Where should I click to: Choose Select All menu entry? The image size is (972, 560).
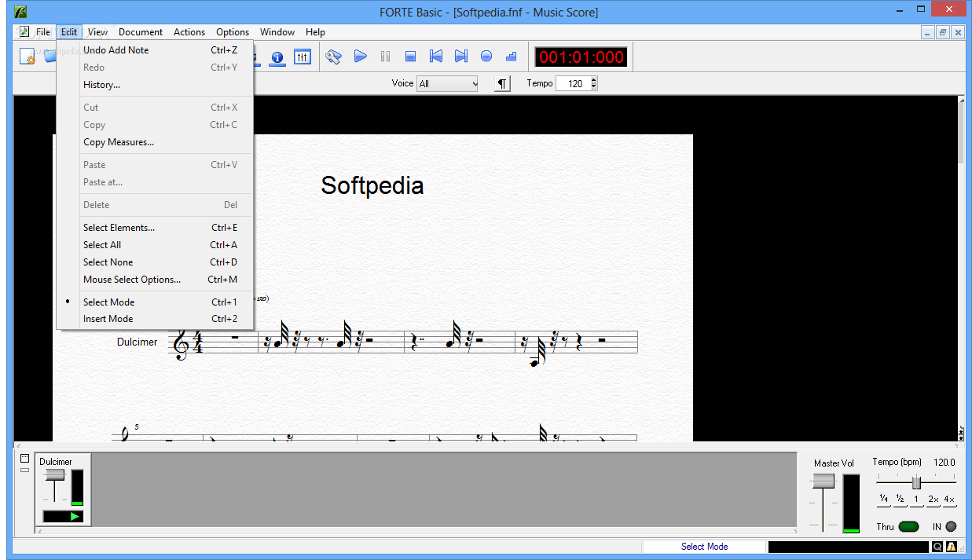click(154, 245)
